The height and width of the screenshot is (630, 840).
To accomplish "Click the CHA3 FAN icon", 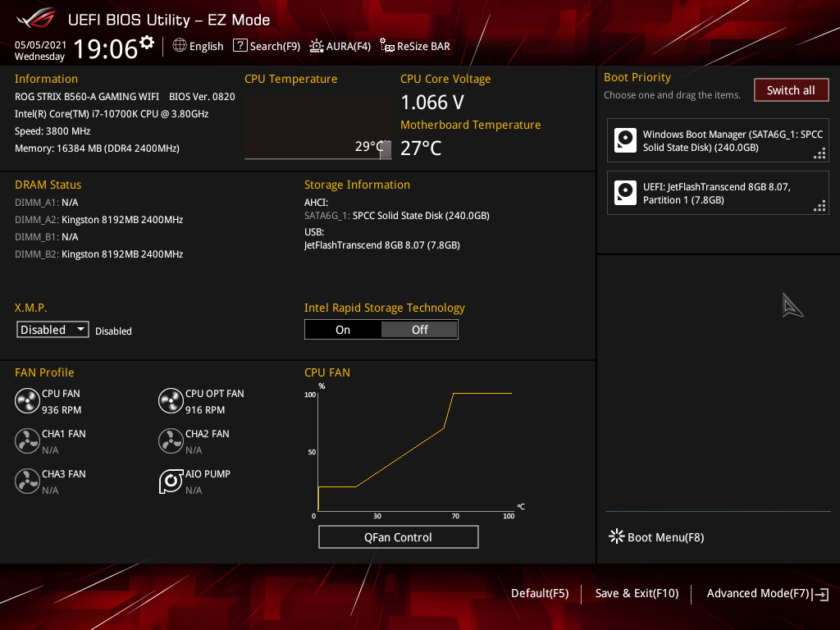I will 27,482.
